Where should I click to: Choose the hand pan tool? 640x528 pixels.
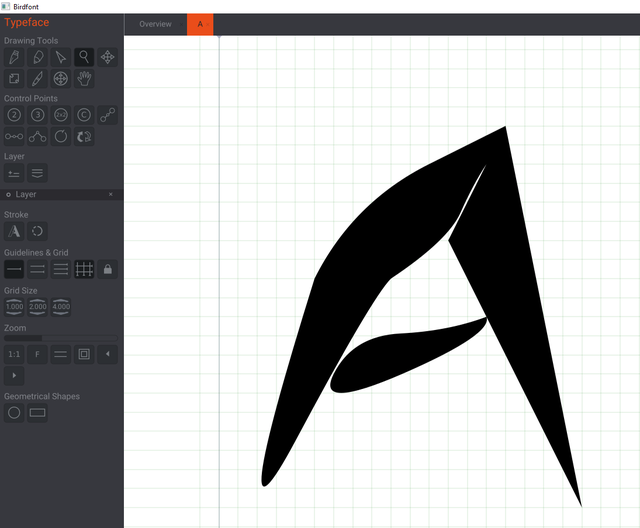coord(84,79)
